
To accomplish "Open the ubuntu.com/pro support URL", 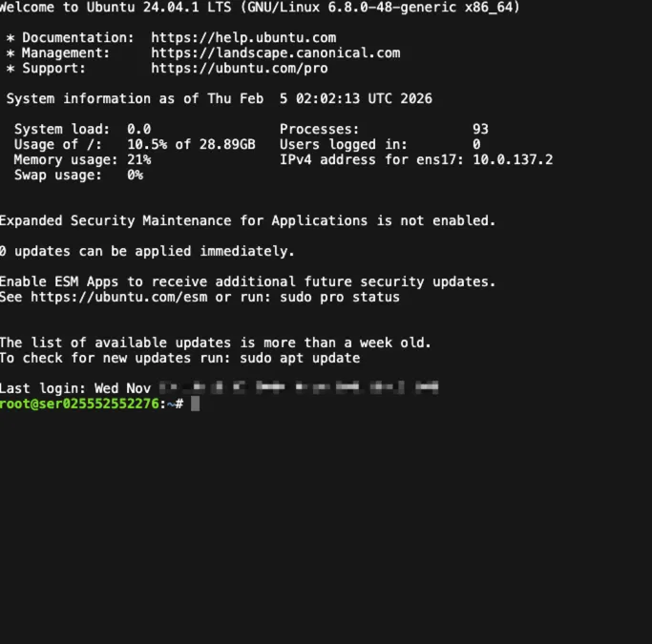I will pos(239,68).
